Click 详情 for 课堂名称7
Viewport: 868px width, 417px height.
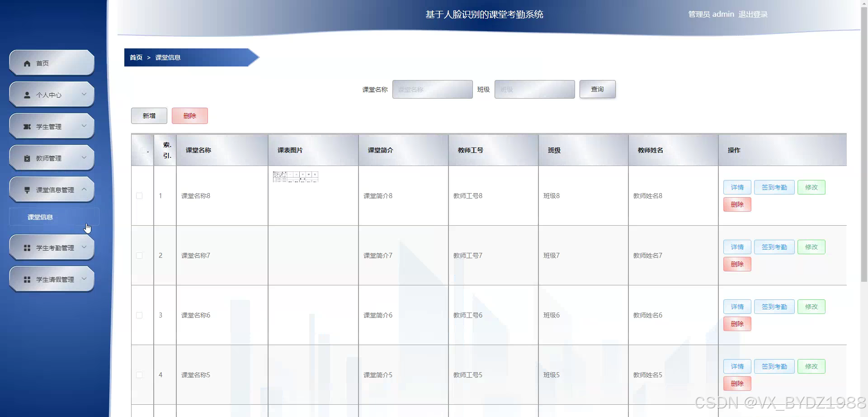point(737,247)
